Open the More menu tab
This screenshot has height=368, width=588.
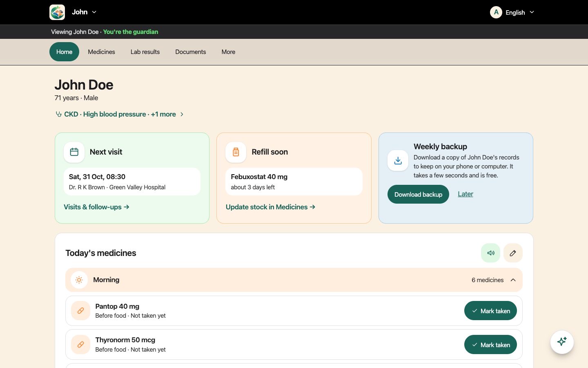pos(228,52)
